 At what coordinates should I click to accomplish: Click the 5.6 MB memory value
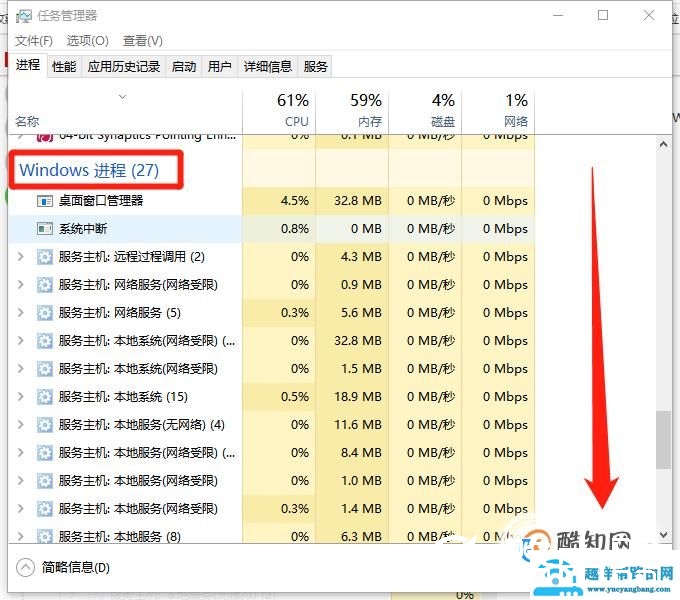pos(361,313)
